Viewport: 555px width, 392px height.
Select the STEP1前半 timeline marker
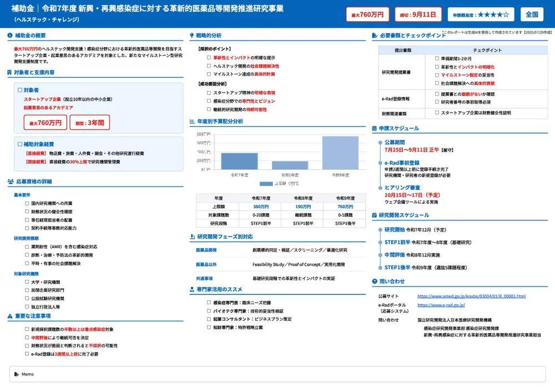(380, 243)
